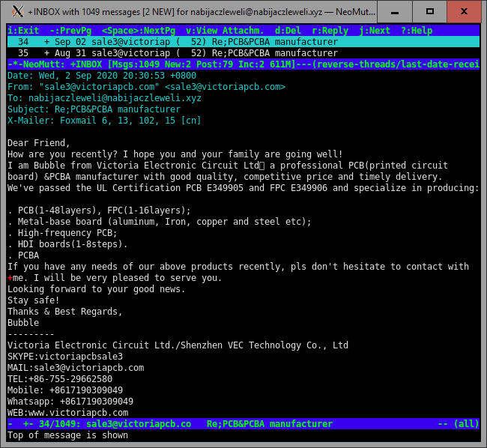Viewport: 487px width, 448px height.
Task: Click r:Reply in the help bar
Action: coord(330,31)
